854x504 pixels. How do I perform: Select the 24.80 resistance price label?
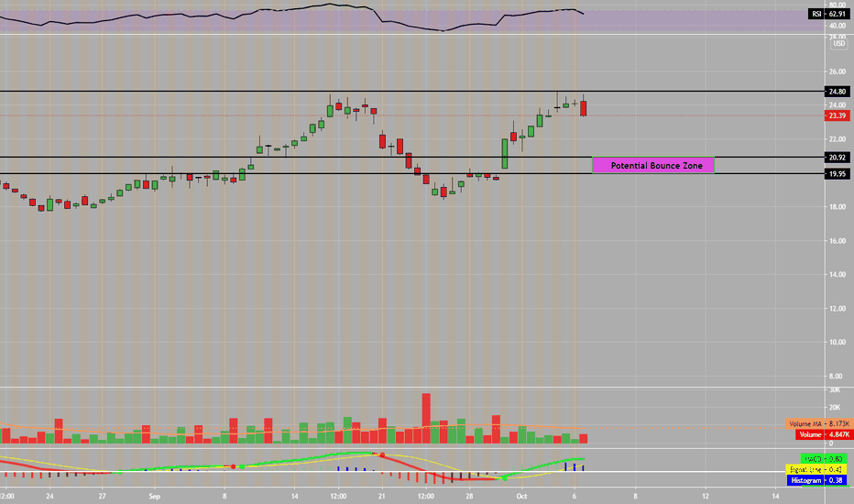click(837, 92)
